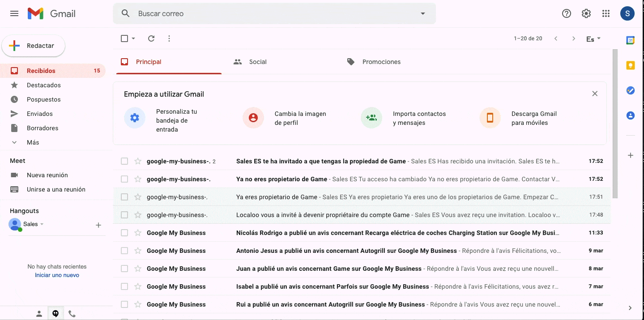Open the Google apps grid
Screen dimensions: 644x320
click(606, 13)
